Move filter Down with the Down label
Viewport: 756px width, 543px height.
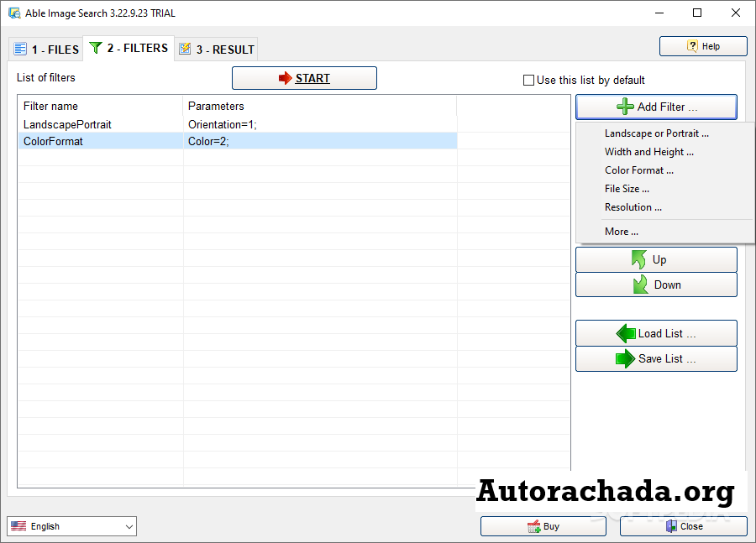667,285
